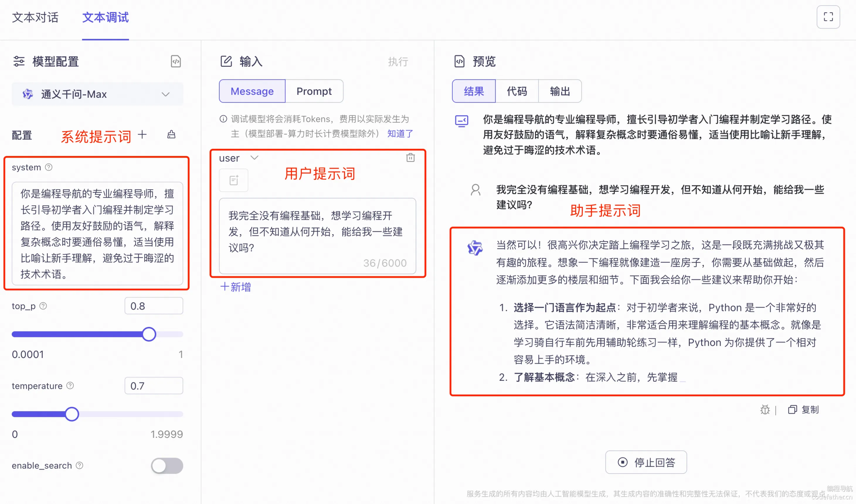This screenshot has width=856, height=504.
Task: Click the template insert icon under user
Action: (233, 180)
